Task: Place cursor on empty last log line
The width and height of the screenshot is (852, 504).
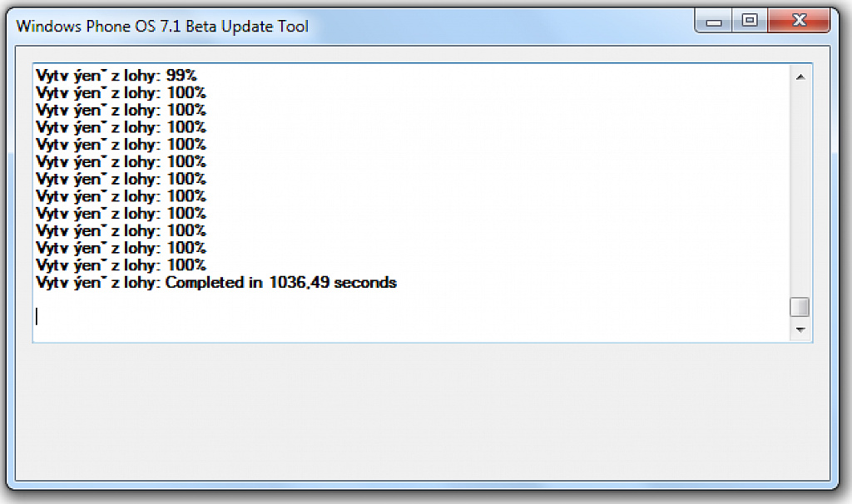Action: coord(413,316)
